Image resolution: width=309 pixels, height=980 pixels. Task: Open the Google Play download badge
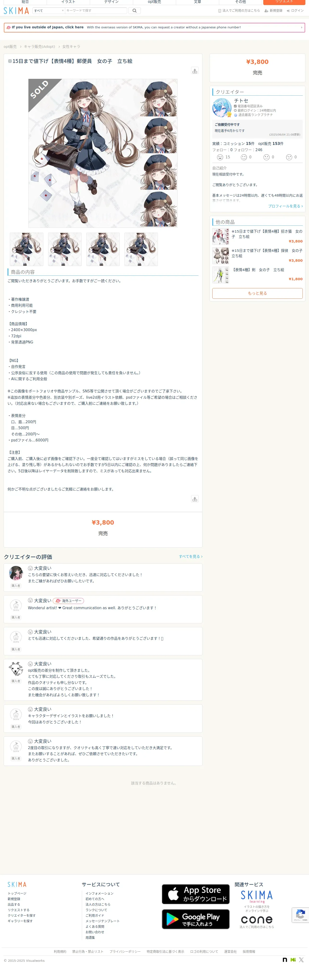point(195,919)
